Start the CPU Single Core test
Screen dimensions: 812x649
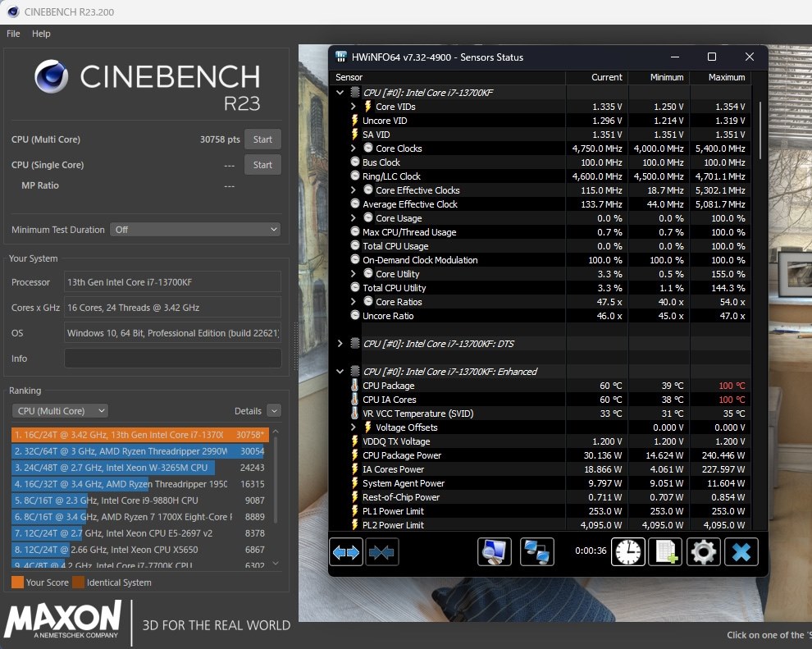(262, 165)
